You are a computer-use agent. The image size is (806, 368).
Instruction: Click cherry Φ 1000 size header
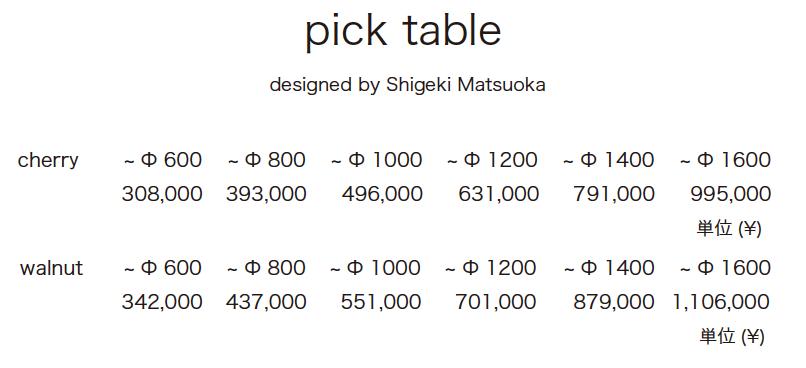[376, 160]
